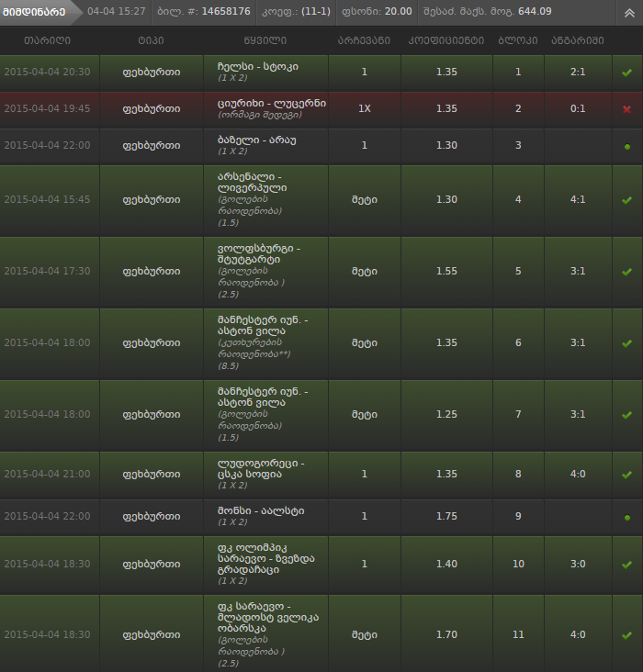Click the 3:0 score for ოლიმპიკ სარაევო
The height and width of the screenshot is (672, 643).
pyautogui.click(x=578, y=564)
